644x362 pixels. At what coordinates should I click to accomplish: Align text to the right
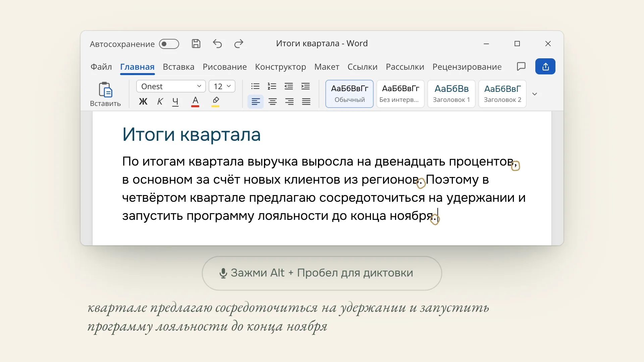point(289,102)
